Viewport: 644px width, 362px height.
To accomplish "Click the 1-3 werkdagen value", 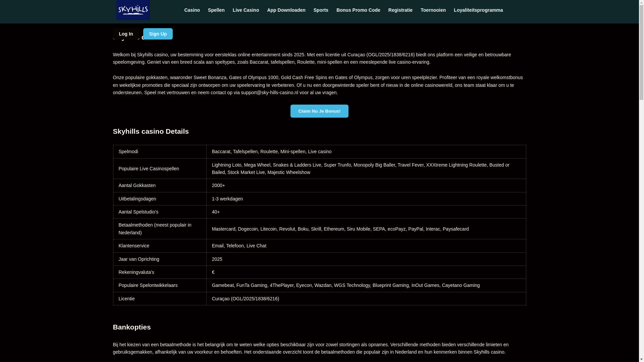I will pos(366,199).
